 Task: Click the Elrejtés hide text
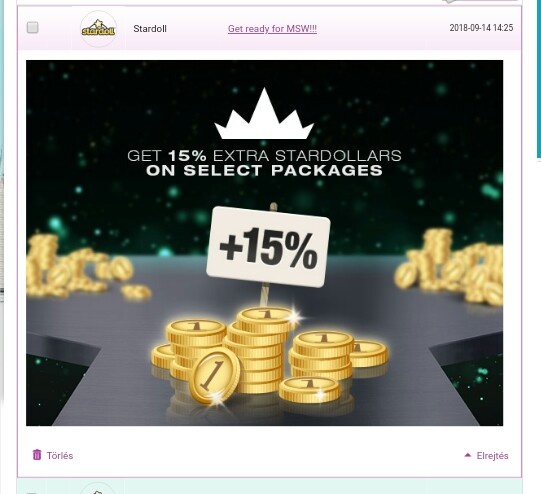(x=492, y=456)
